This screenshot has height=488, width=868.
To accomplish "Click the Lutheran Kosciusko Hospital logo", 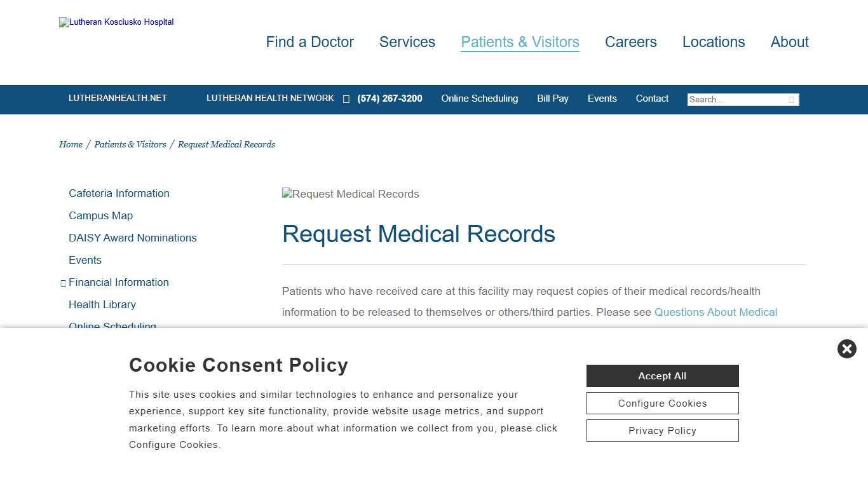I will click(x=116, y=22).
